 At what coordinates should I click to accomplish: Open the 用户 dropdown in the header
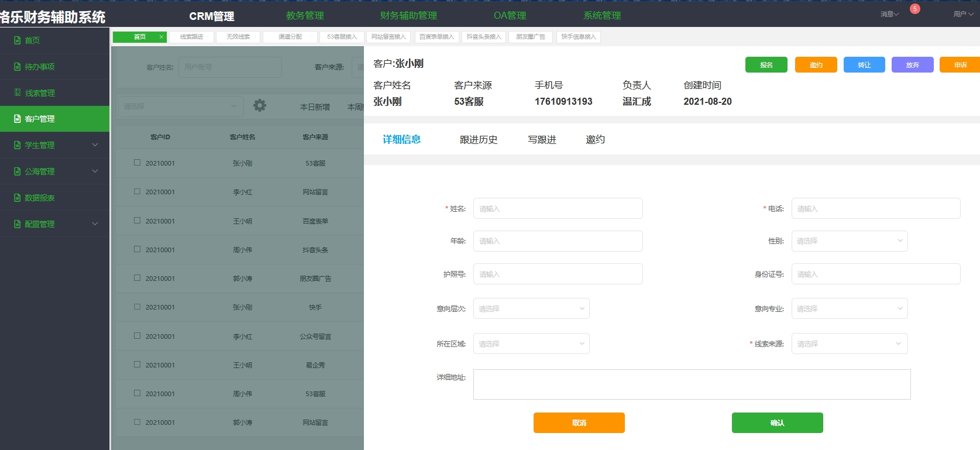pyautogui.click(x=963, y=14)
